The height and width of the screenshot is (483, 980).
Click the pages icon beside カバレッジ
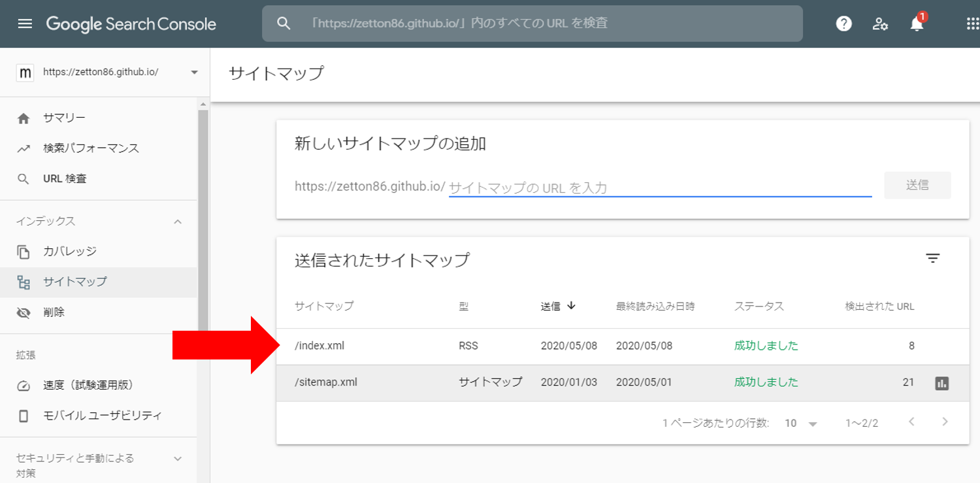pos(24,252)
